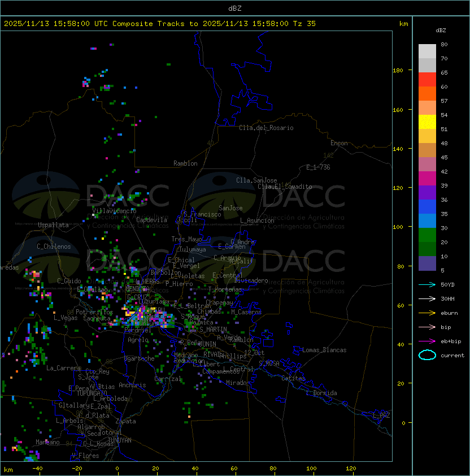This screenshot has height=476, width=470.
Task: Click the white 30HM arrow in legend
Action: [x=427, y=298]
